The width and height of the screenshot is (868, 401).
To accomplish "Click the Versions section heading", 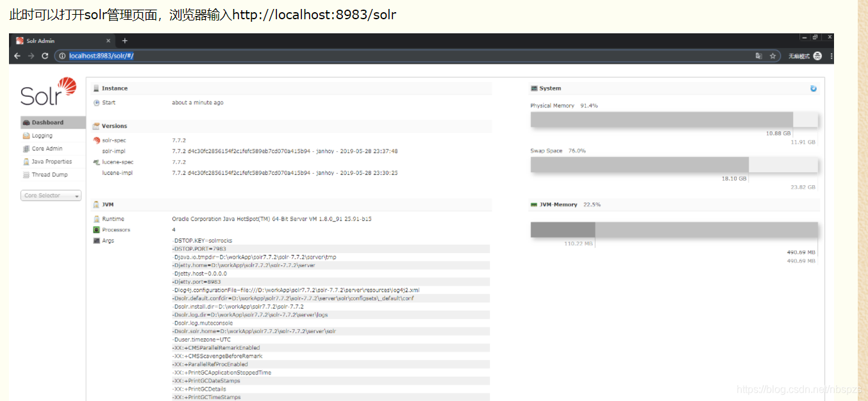I will pos(115,126).
